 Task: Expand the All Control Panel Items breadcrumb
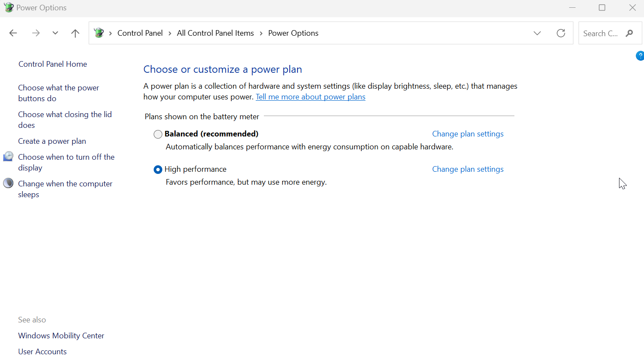pos(260,33)
